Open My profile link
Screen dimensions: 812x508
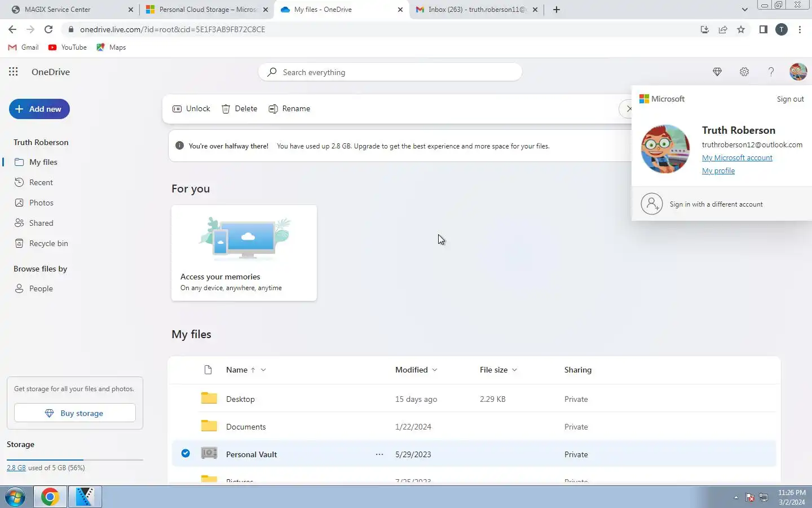coord(718,170)
